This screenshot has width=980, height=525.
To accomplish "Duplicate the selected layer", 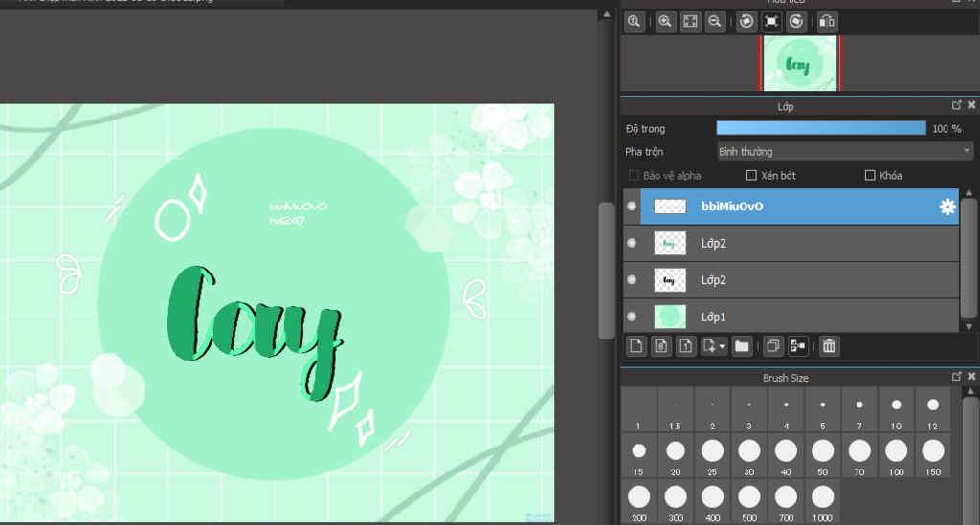I will [773, 346].
